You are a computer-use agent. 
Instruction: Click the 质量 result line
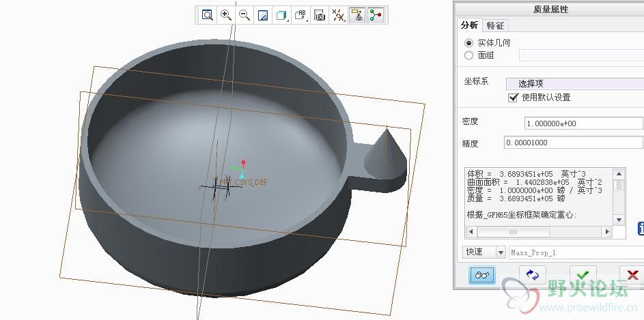(x=516, y=199)
